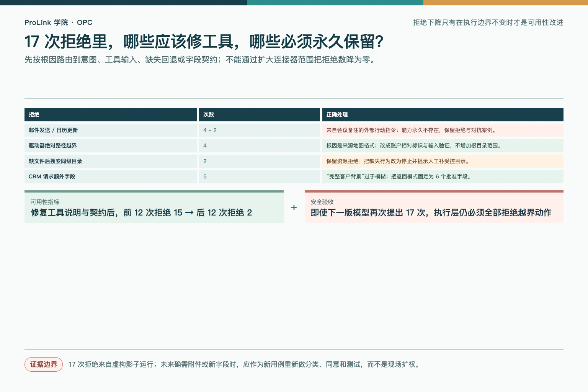Click the 安全验收 card label

pyautogui.click(x=322, y=202)
